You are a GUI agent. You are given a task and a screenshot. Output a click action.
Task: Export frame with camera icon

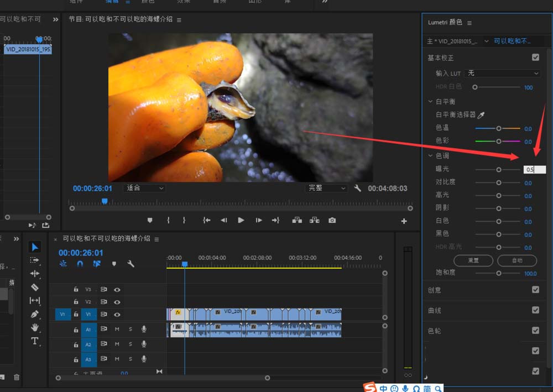pyautogui.click(x=332, y=220)
